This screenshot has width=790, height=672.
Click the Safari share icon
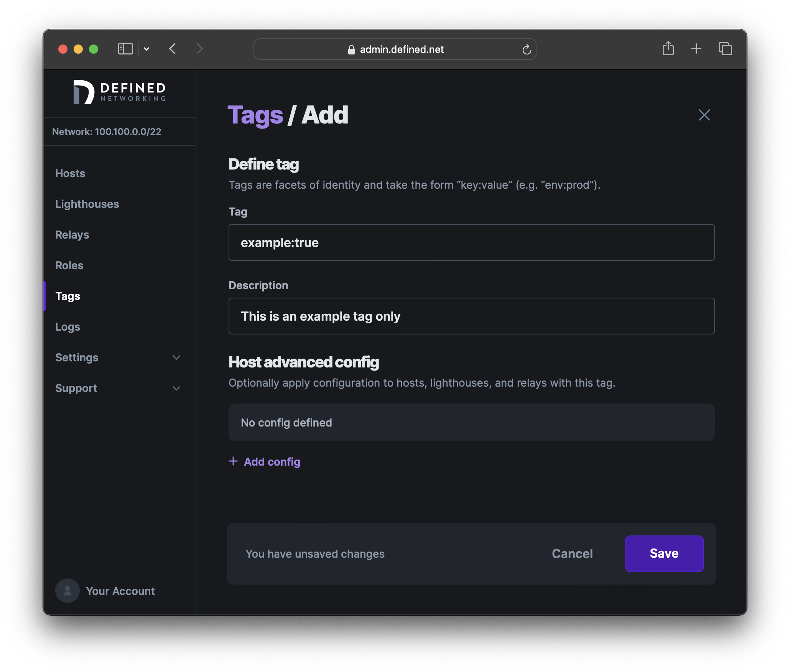click(x=668, y=49)
